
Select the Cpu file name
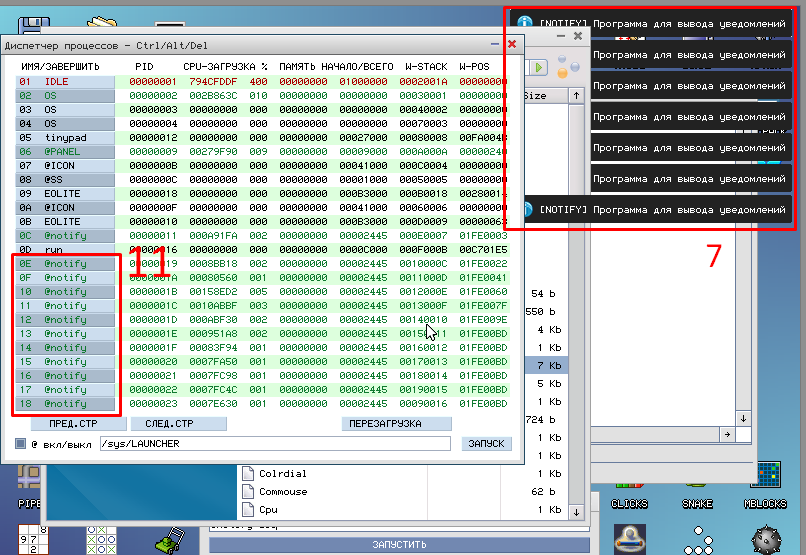pos(268,509)
